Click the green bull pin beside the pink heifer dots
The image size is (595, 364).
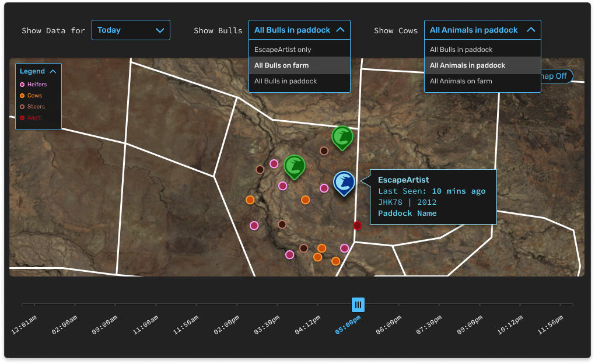tap(295, 167)
